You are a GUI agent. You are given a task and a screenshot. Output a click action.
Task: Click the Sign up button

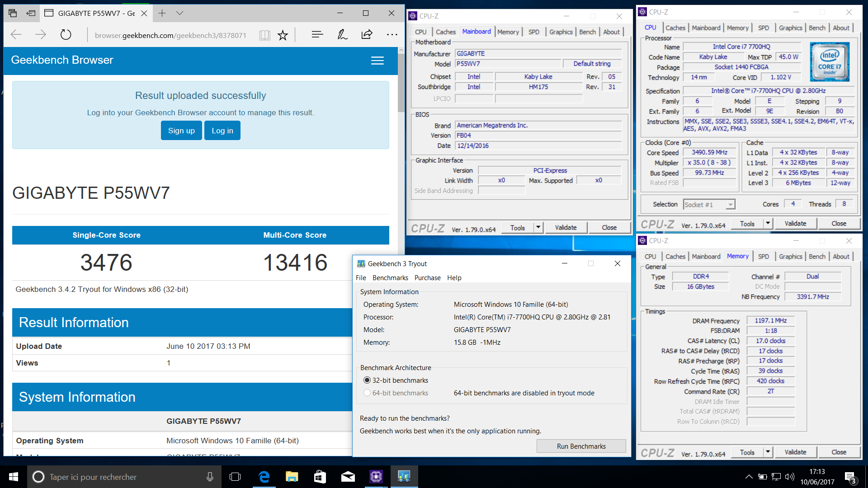click(181, 131)
